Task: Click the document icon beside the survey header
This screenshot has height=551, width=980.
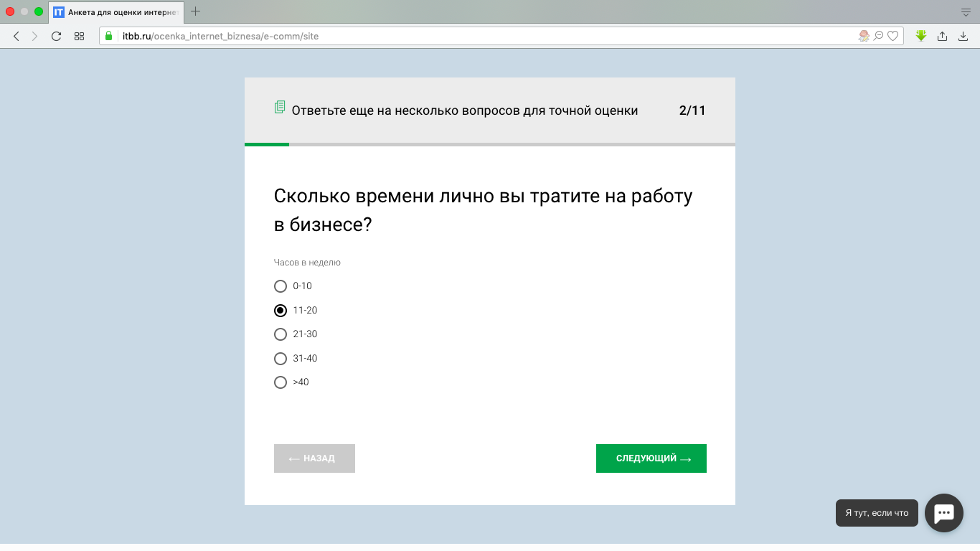Action: coord(280,108)
